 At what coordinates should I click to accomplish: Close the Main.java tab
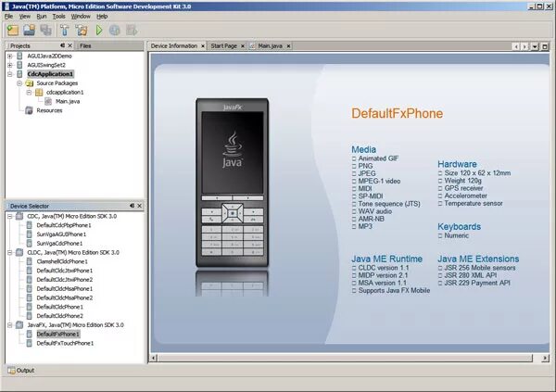(288, 46)
